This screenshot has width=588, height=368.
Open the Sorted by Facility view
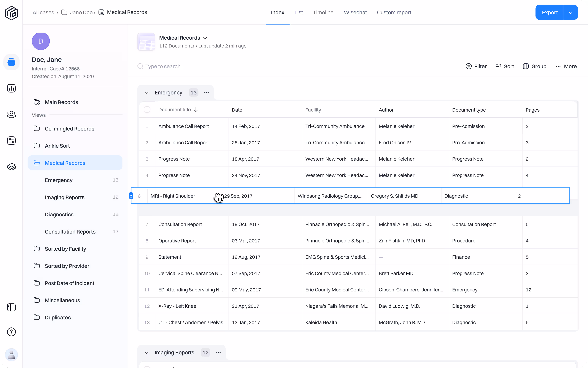(x=65, y=249)
